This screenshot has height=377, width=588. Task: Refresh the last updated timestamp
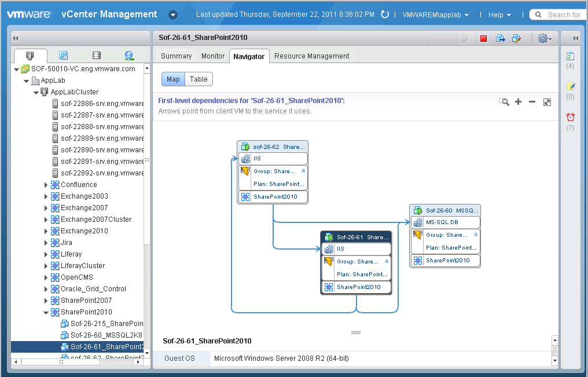click(385, 14)
